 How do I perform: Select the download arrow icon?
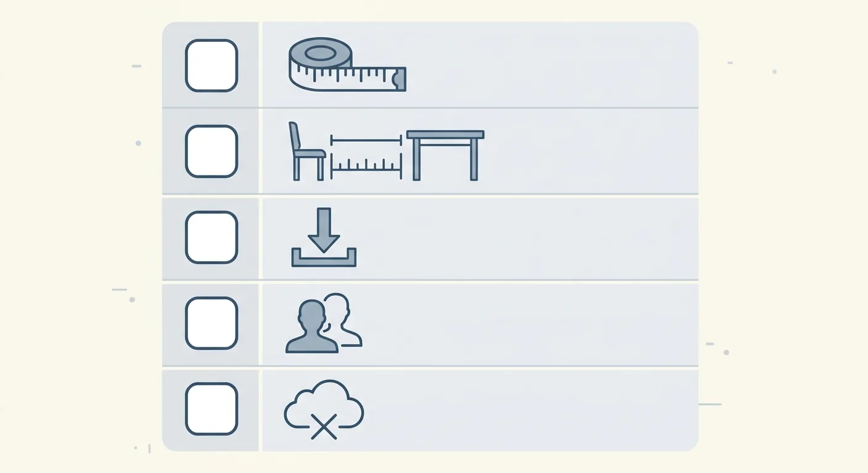(324, 230)
